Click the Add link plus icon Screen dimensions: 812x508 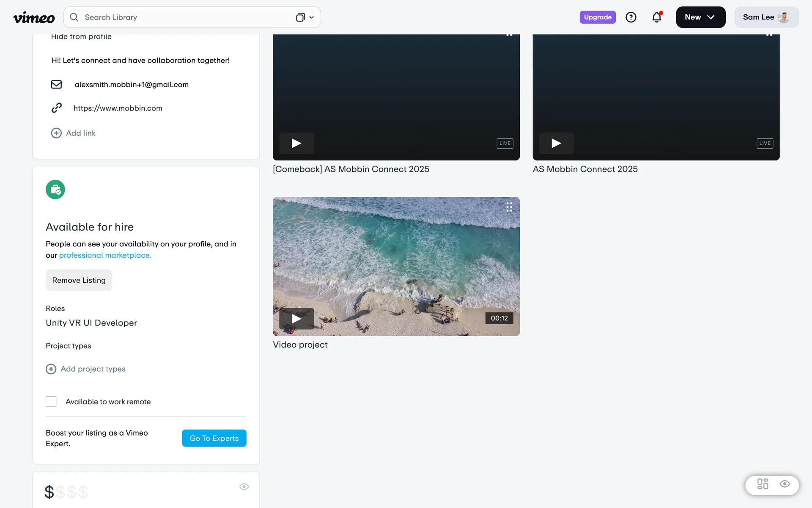pos(56,133)
